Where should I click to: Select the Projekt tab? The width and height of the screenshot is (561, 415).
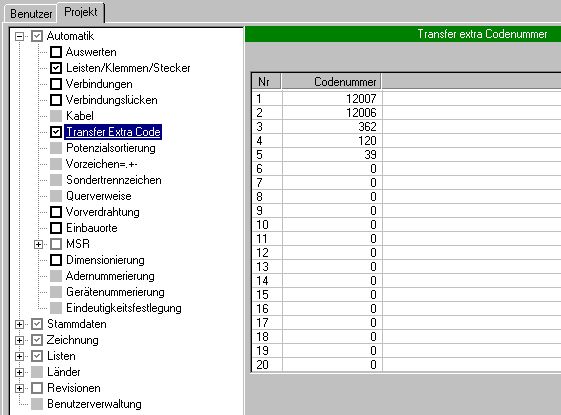(x=81, y=12)
